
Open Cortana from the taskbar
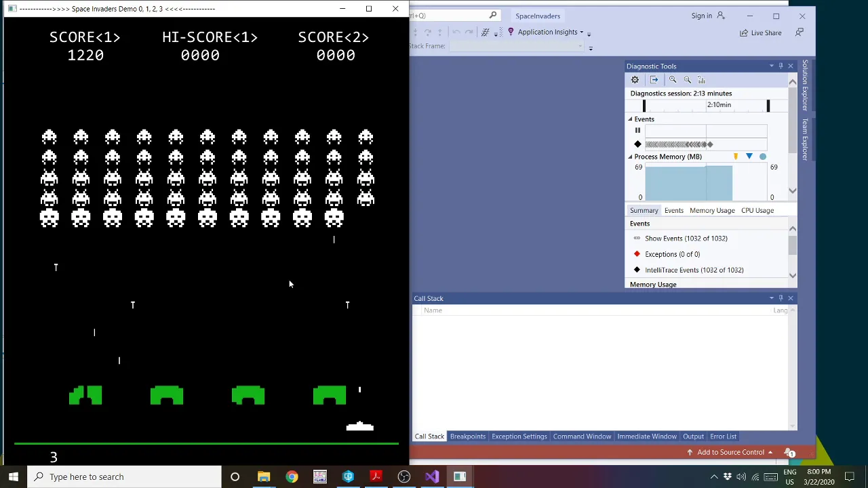point(235,476)
